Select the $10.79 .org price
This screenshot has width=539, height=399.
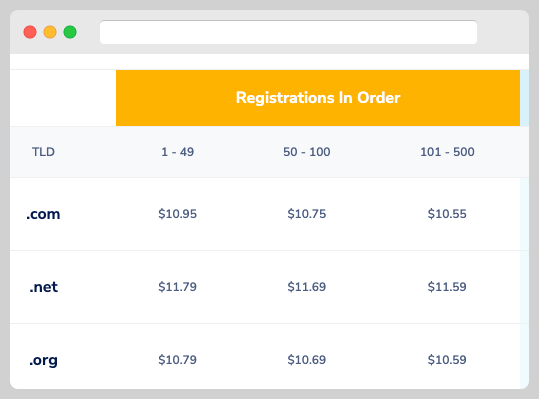pyautogui.click(x=177, y=360)
